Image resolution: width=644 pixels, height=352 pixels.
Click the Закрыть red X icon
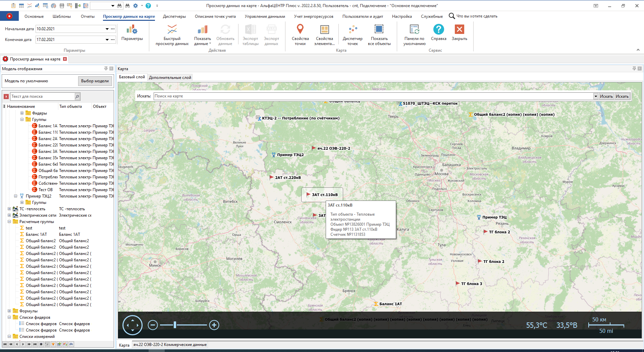pos(459,30)
